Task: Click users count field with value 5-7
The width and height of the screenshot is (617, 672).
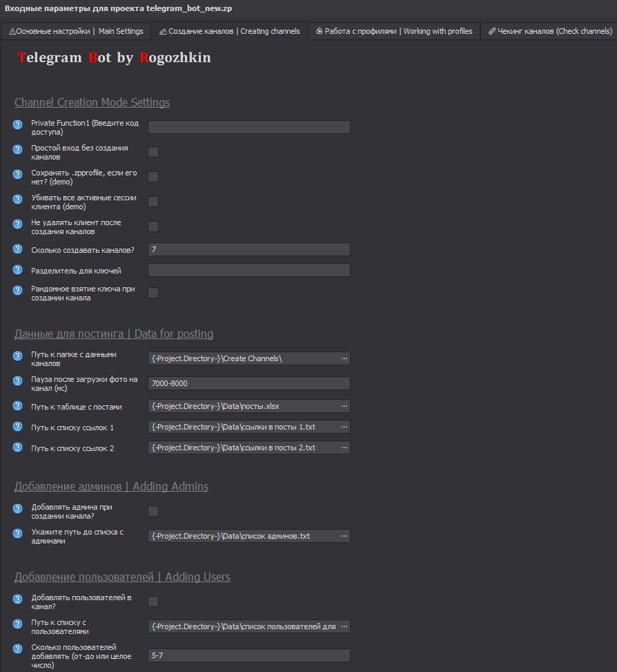Action: (249, 655)
